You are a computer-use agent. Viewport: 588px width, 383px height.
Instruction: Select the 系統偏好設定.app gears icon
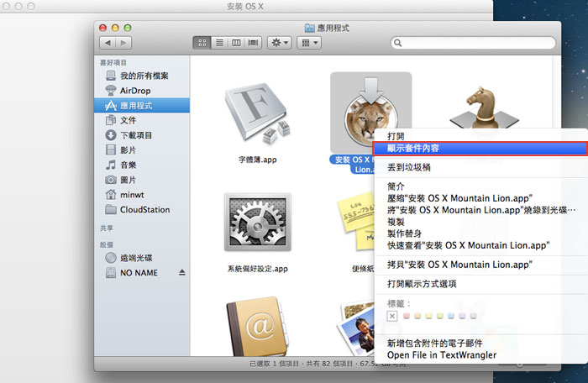tap(258, 222)
